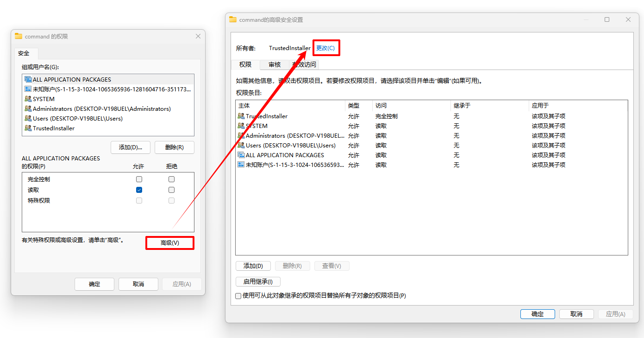This screenshot has width=644, height=338.
Task: Click the 删除(R) button in the permissions dialog
Action: pyautogui.click(x=175, y=147)
